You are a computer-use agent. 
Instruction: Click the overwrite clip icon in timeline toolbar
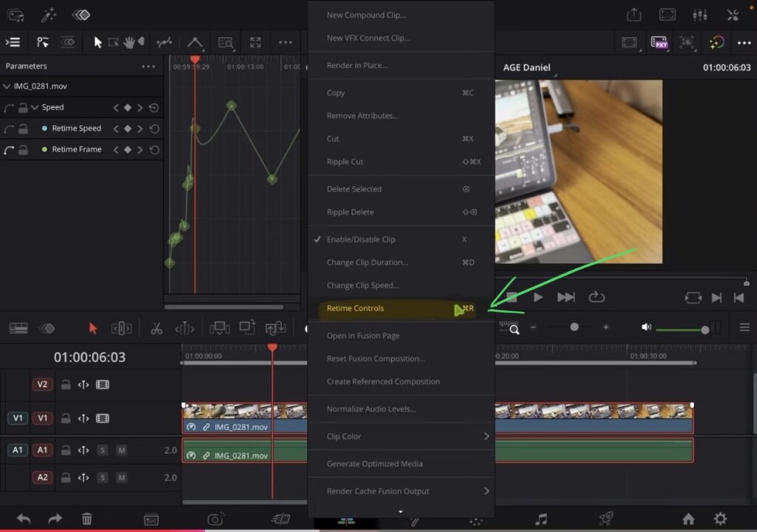(x=247, y=328)
